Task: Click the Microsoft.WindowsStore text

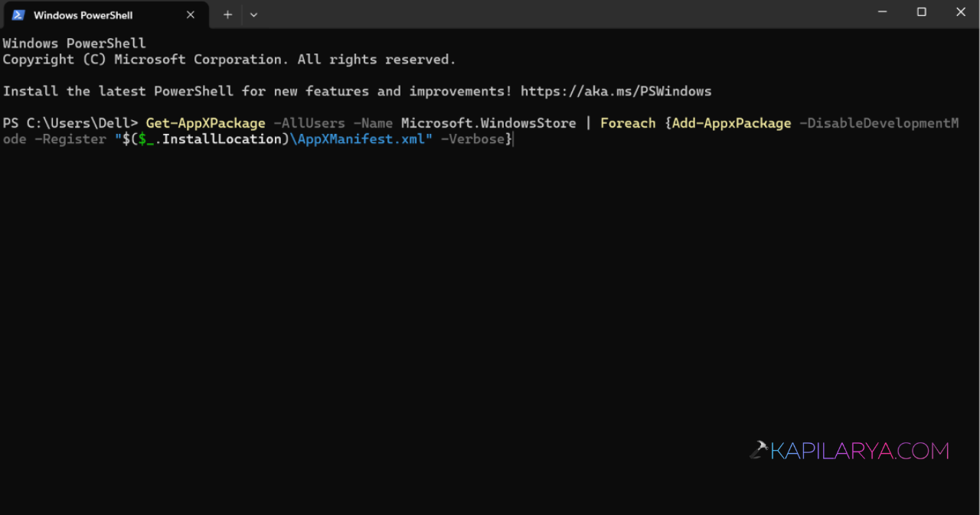Action: tap(488, 123)
